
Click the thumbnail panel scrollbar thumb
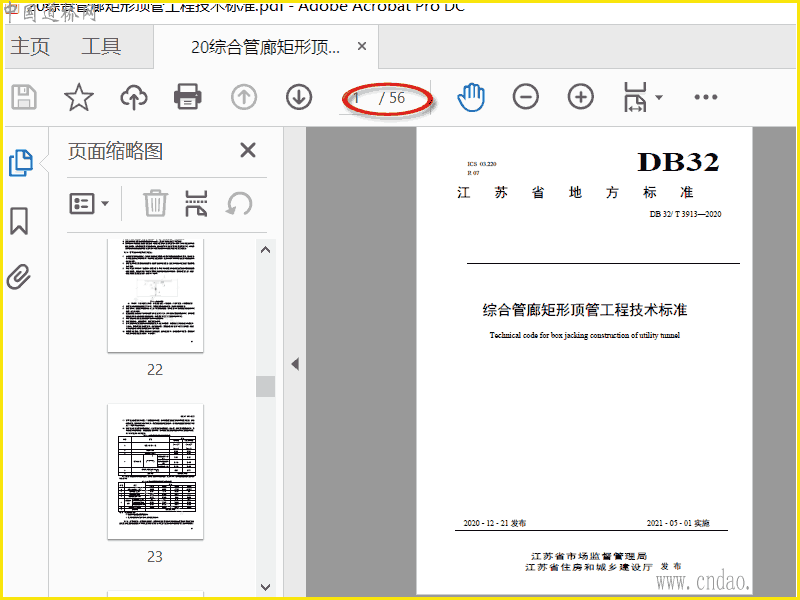pos(265,386)
